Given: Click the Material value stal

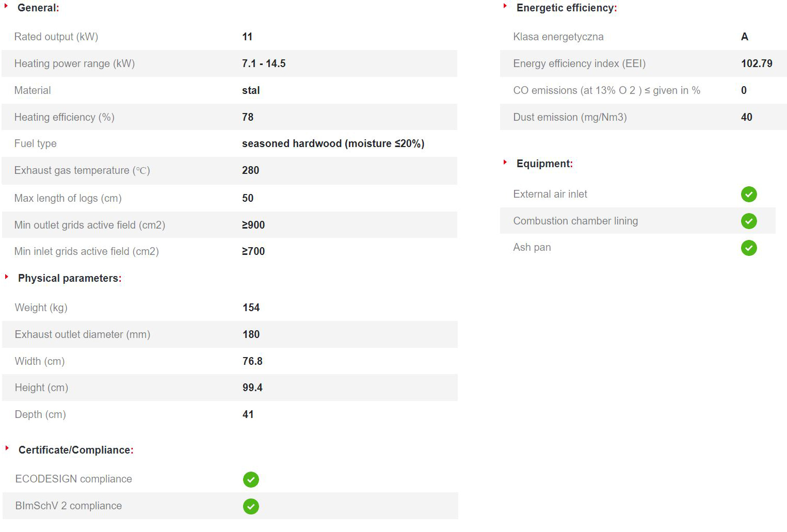Looking at the screenshot, I should [x=251, y=90].
